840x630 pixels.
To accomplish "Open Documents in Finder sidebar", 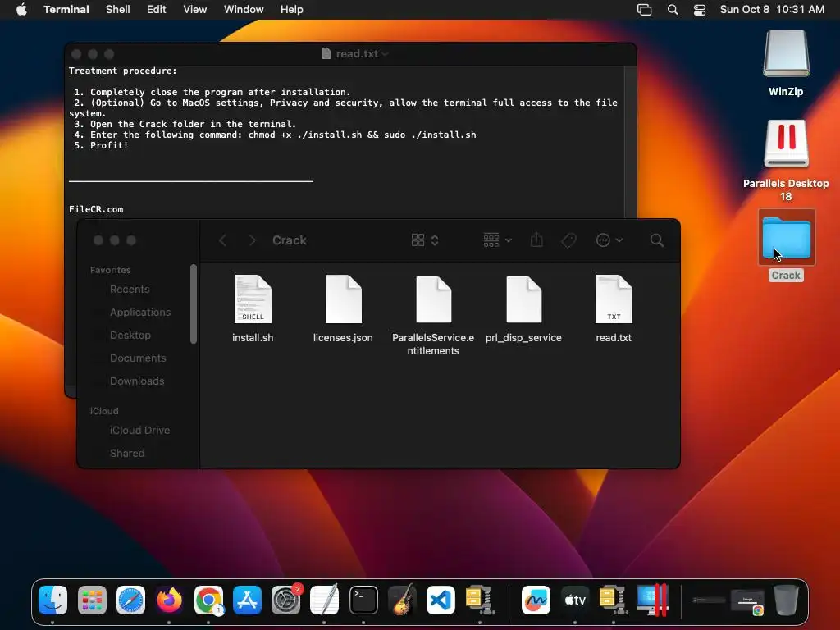I will point(139,358).
